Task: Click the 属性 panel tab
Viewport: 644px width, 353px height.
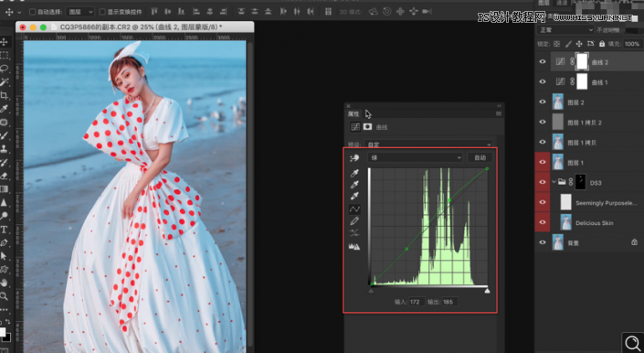Action: (x=354, y=113)
